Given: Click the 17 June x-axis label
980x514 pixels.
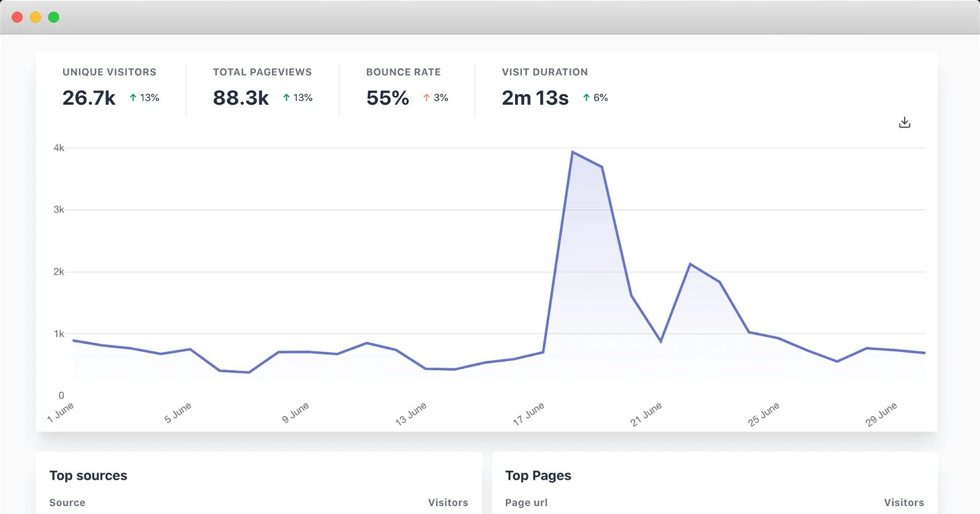Looking at the screenshot, I should (x=528, y=414).
